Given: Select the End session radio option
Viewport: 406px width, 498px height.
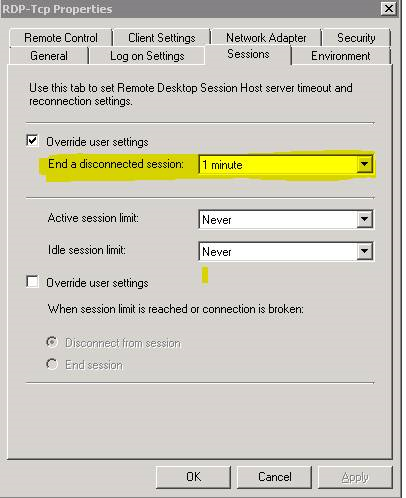Looking at the screenshot, I should 52,364.
